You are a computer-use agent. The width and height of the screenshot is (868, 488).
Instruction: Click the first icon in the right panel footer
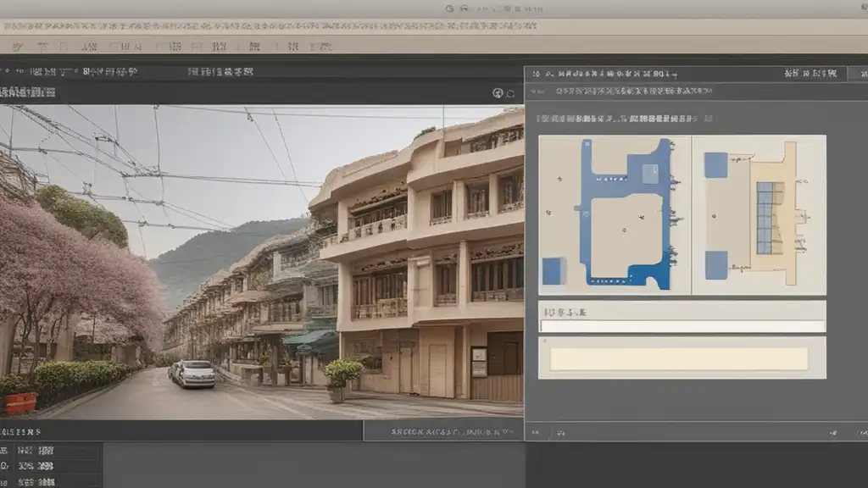click(x=534, y=432)
